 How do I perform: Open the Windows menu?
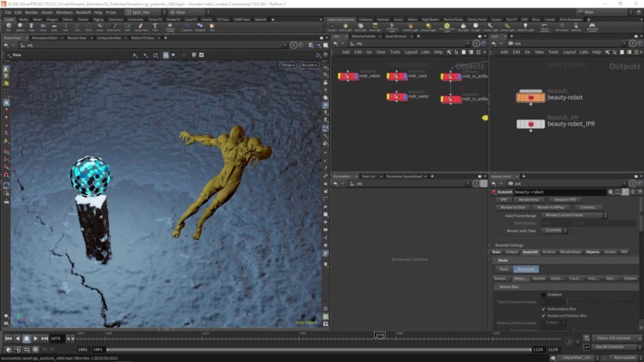[x=64, y=12]
